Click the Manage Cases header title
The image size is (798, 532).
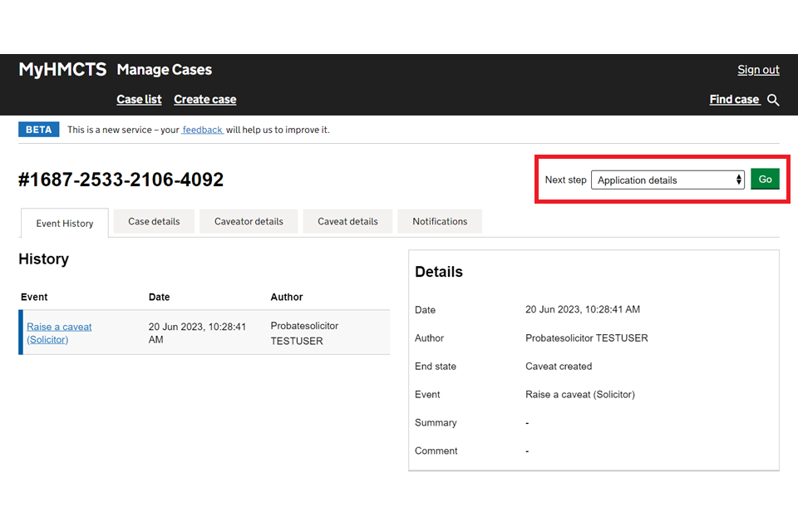tap(164, 70)
